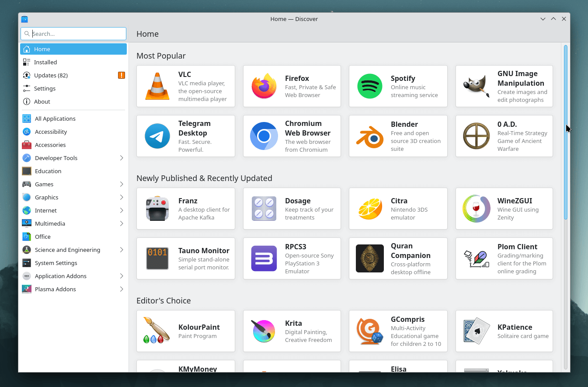Click the Krita painting app icon
This screenshot has height=387, width=588.
tap(263, 331)
